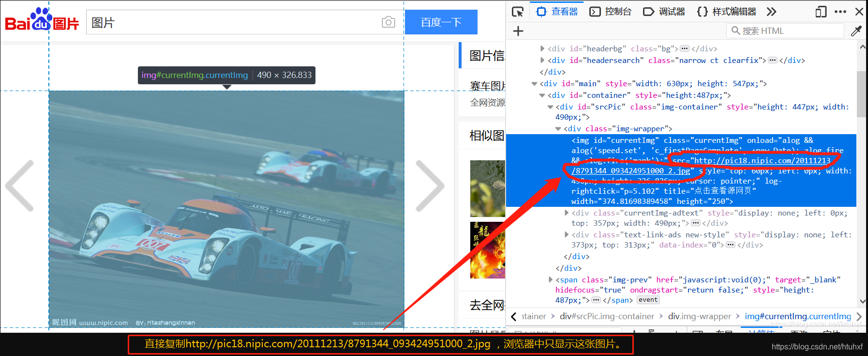Select breadcrumb div.img-wrapper
Screen dimensions: 868x356
[700, 316]
